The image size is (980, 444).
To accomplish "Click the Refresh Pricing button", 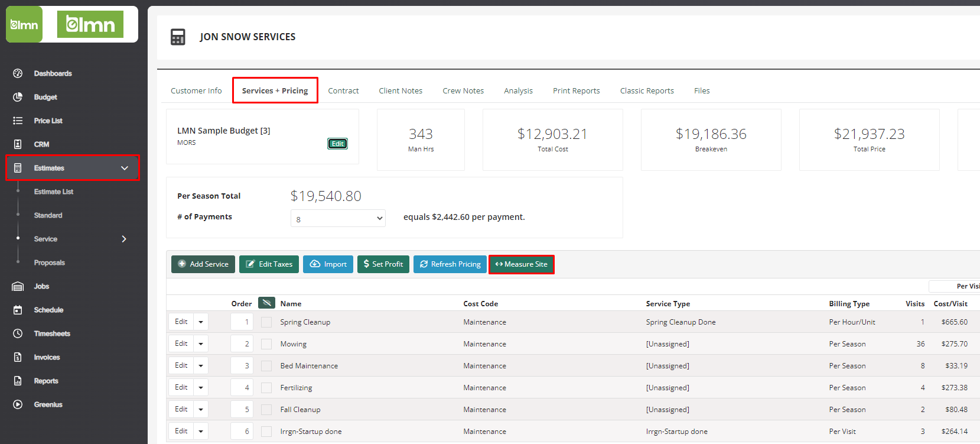I will click(450, 264).
